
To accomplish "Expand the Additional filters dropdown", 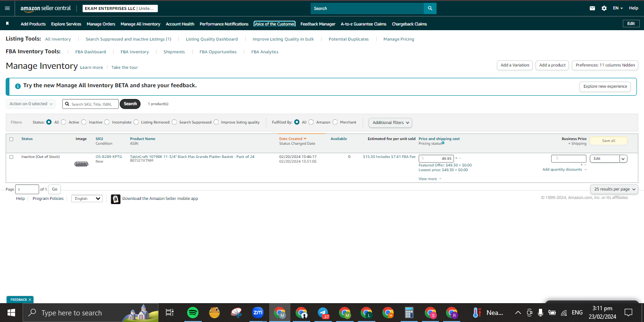I will (390, 123).
